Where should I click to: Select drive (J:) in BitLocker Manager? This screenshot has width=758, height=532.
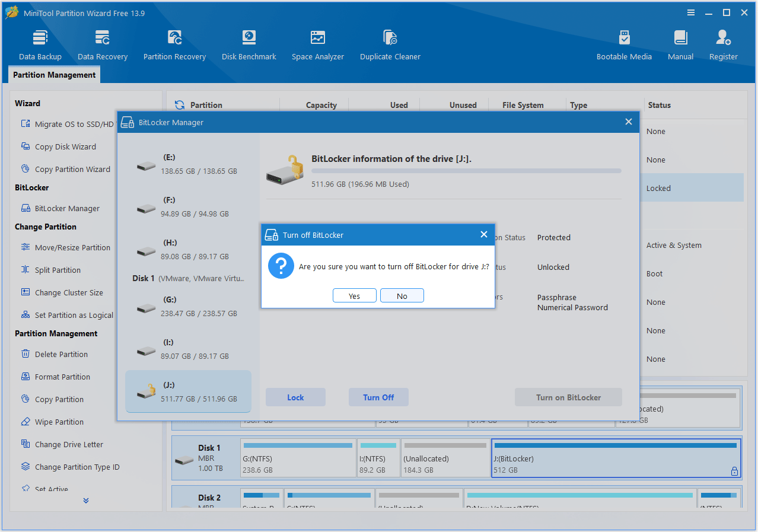click(188, 391)
